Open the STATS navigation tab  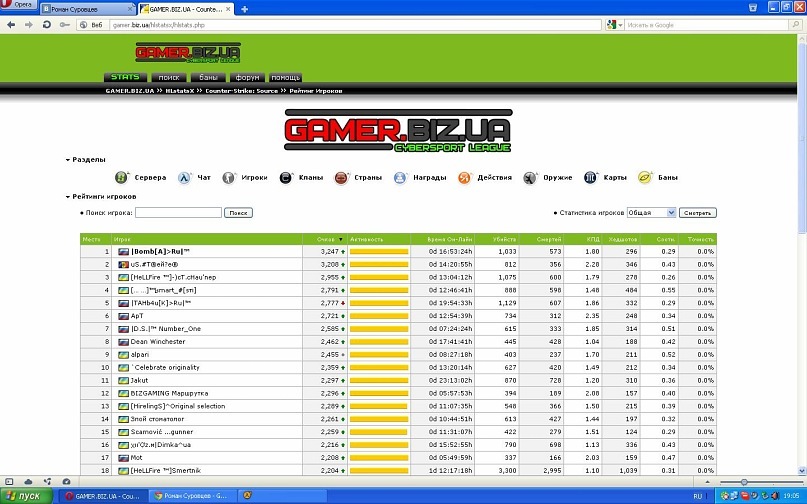click(125, 77)
